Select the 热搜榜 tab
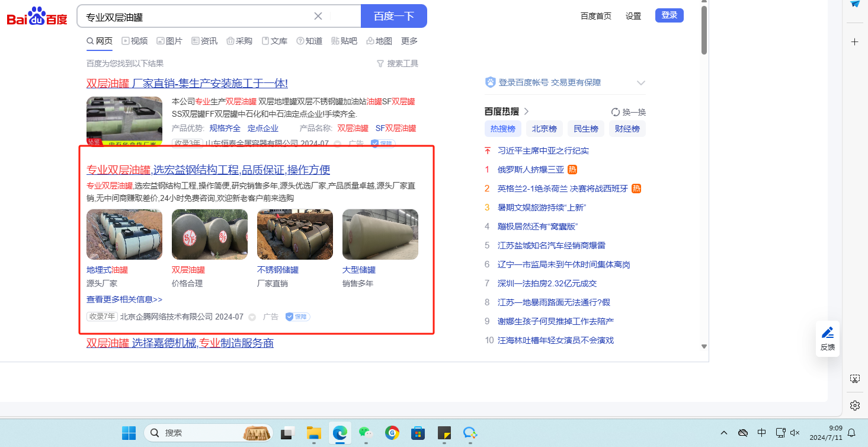The height and width of the screenshot is (447, 868). click(x=503, y=129)
